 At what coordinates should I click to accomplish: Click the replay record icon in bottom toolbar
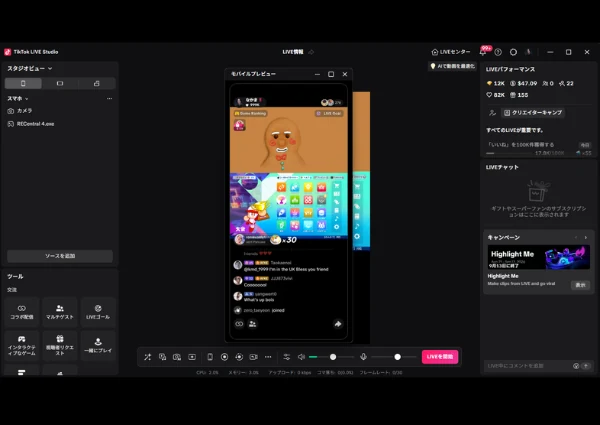click(239, 357)
